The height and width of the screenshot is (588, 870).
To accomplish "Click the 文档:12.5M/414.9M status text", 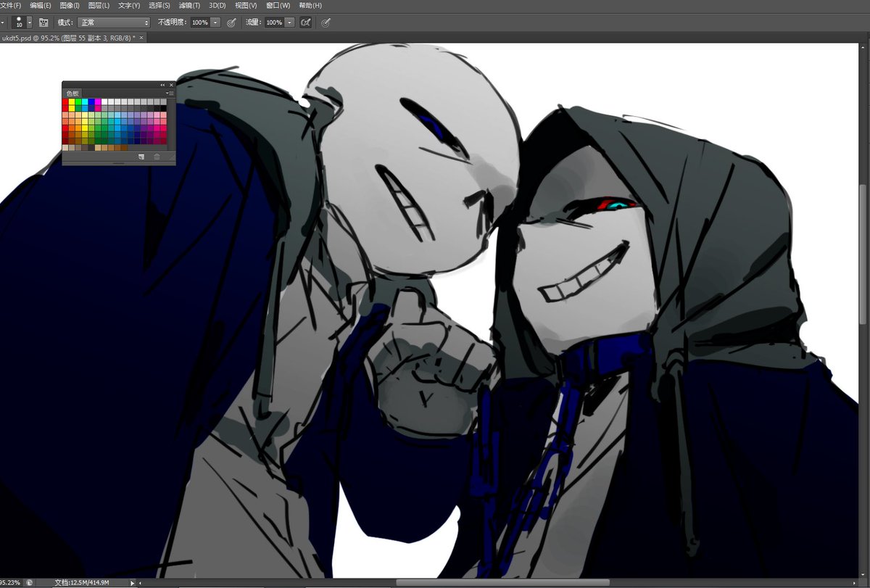I will click(82, 582).
